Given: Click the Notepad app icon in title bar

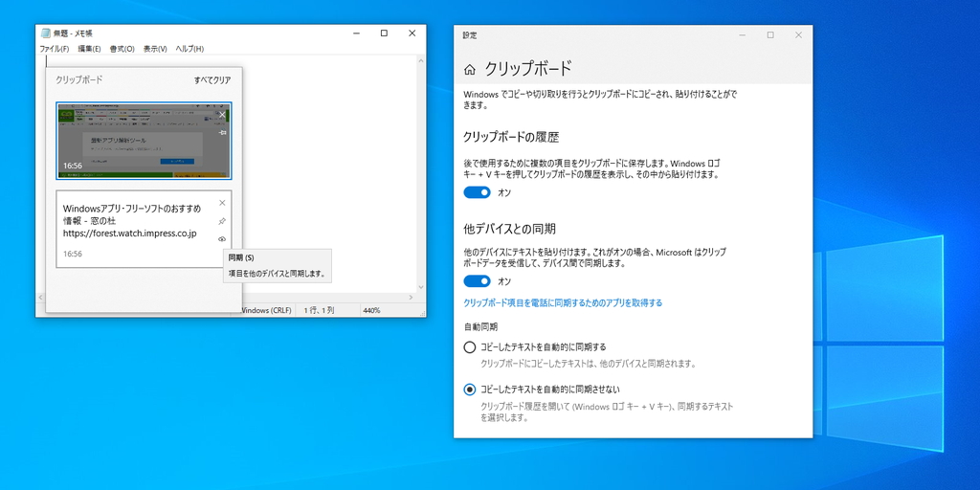Looking at the screenshot, I should click(x=46, y=33).
